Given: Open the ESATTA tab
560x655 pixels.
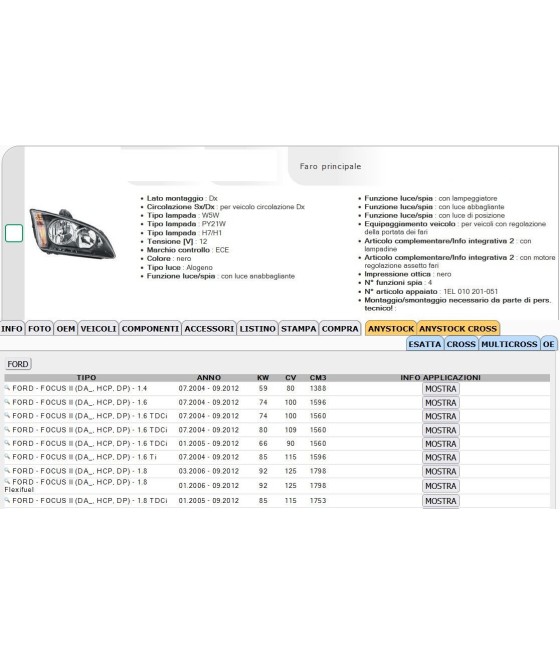Looking at the screenshot, I should tap(425, 344).
